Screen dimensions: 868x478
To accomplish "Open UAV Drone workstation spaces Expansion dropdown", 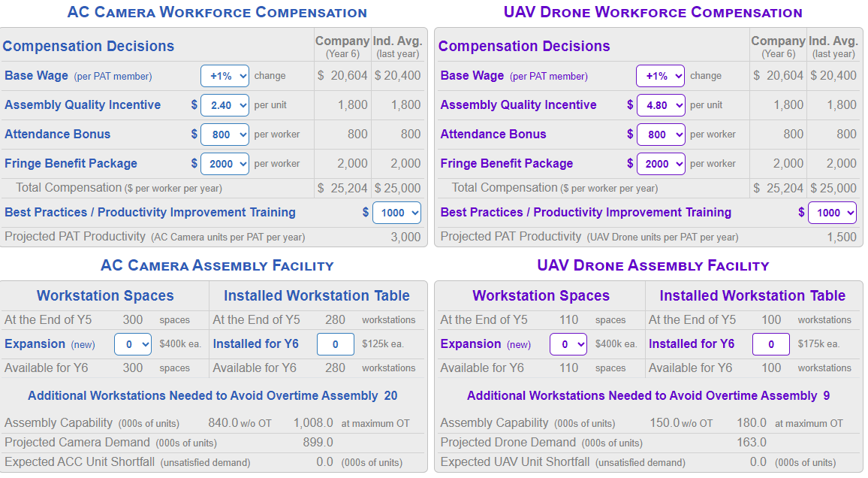I will coord(568,344).
